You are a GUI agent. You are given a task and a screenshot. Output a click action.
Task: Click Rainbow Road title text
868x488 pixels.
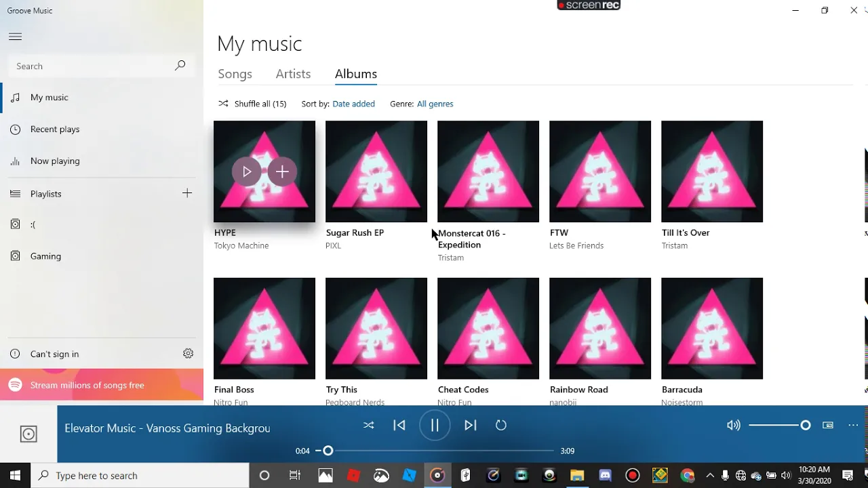coord(579,390)
